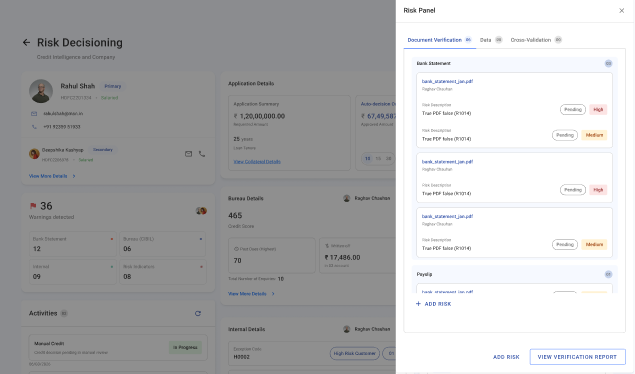The width and height of the screenshot is (635, 374).
Task: Close the Risk Panel with the X
Action: point(621,11)
